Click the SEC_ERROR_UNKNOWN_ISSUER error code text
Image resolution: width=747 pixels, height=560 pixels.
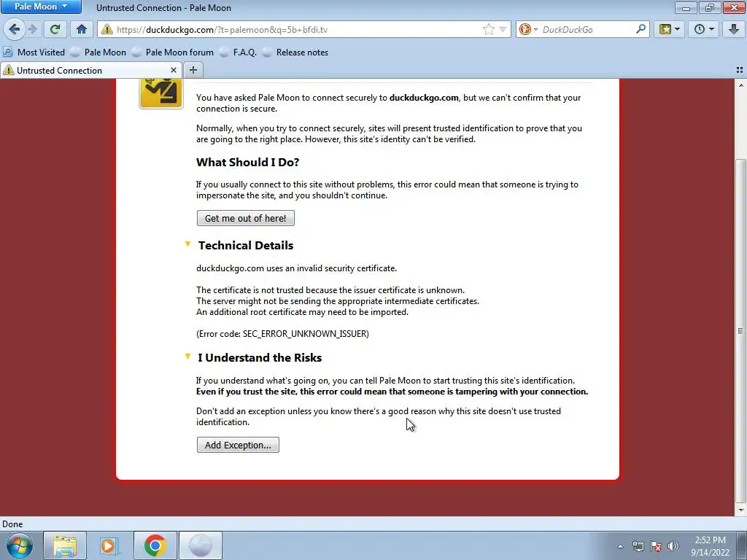tap(305, 334)
